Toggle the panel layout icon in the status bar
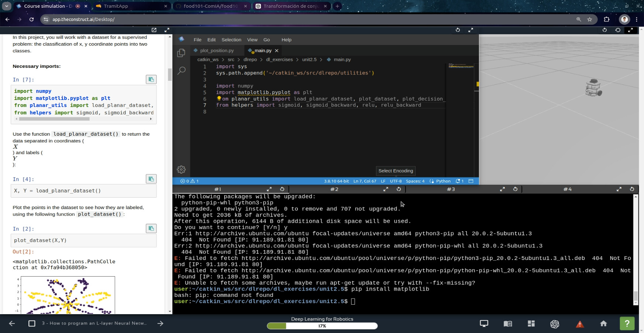644x333 pixels. click(x=471, y=181)
